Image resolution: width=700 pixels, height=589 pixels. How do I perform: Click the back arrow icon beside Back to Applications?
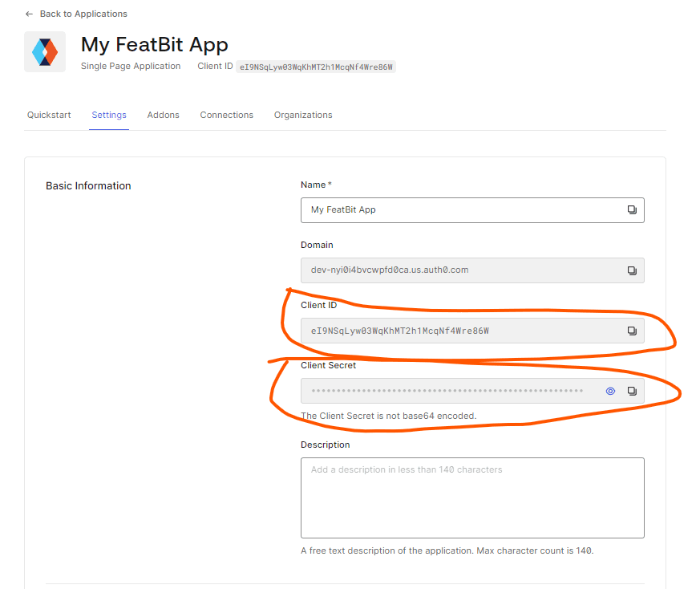click(30, 14)
